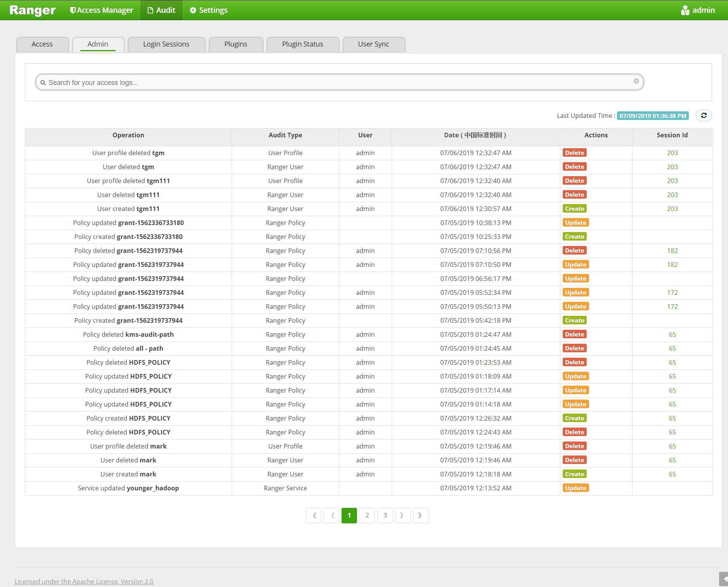The height and width of the screenshot is (587, 728).
Task: Select the row Policy deleted all - path
Action: coord(369,348)
